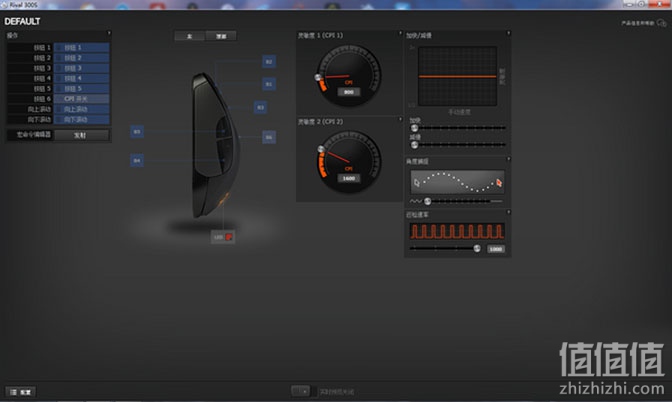Click the CPI 2 dial knob
This screenshot has height=402, width=672.
coord(321,149)
